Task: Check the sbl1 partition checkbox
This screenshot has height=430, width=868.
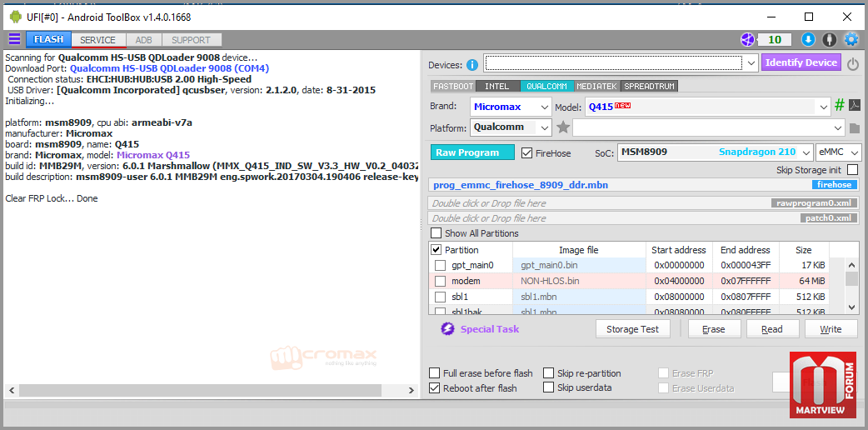Action: pyautogui.click(x=440, y=297)
